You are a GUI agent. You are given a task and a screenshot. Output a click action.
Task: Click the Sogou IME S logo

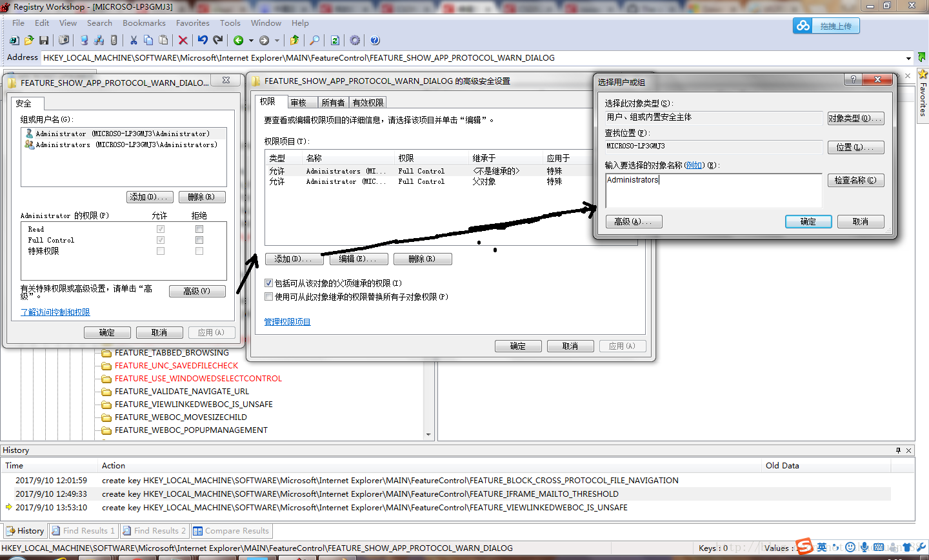804,546
